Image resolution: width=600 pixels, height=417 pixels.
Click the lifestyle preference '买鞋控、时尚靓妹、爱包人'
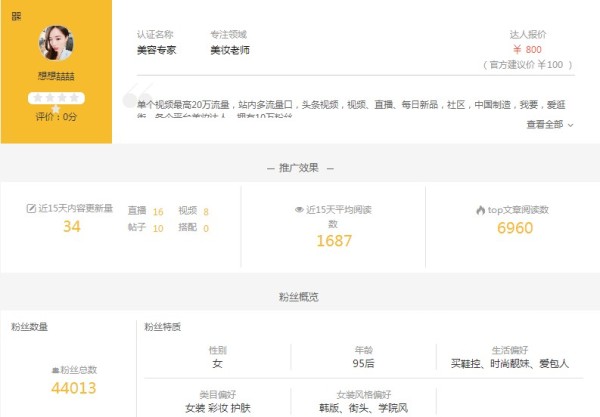click(x=510, y=363)
